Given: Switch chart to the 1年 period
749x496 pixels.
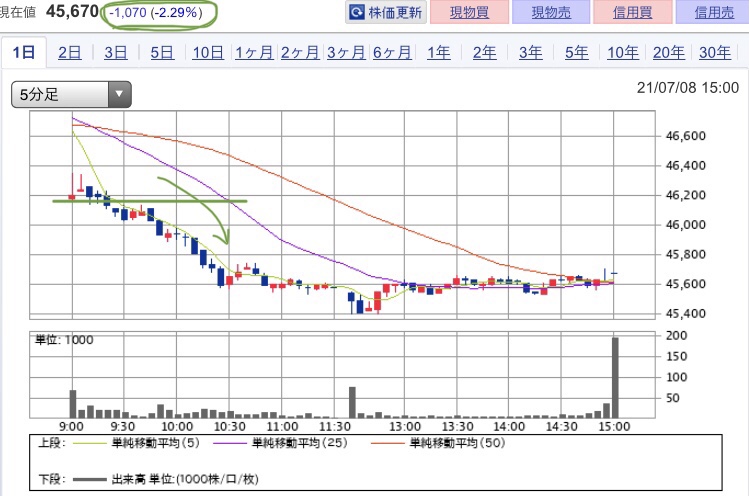Looking at the screenshot, I should click(x=439, y=52).
